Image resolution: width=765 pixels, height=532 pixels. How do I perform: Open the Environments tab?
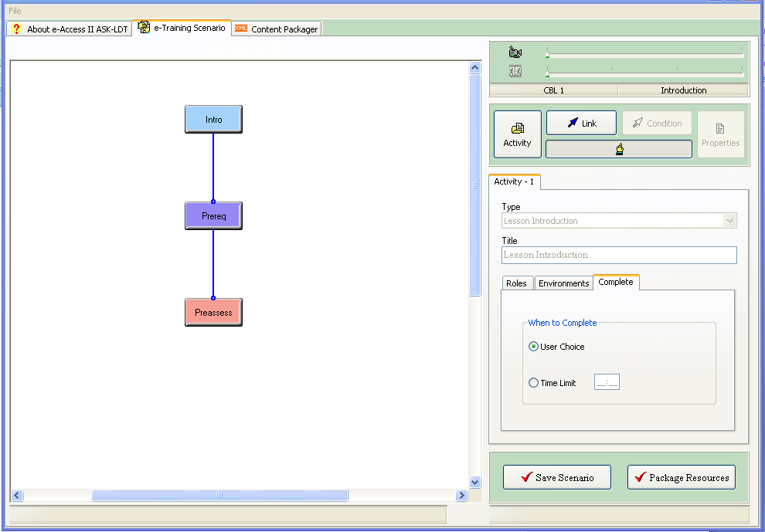pyautogui.click(x=563, y=283)
